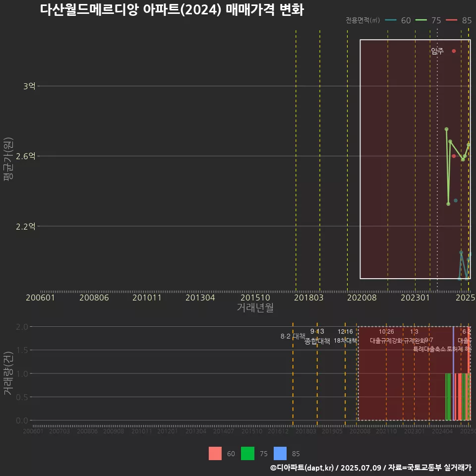Click the '9·13 종합대책' policy annotation

pyautogui.click(x=317, y=336)
